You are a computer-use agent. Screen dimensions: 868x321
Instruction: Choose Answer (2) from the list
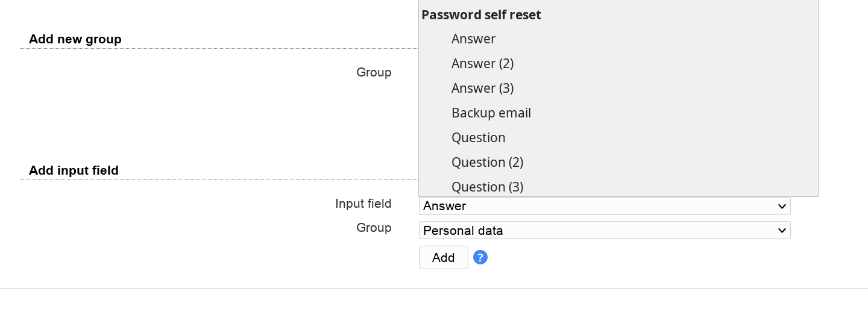482,64
